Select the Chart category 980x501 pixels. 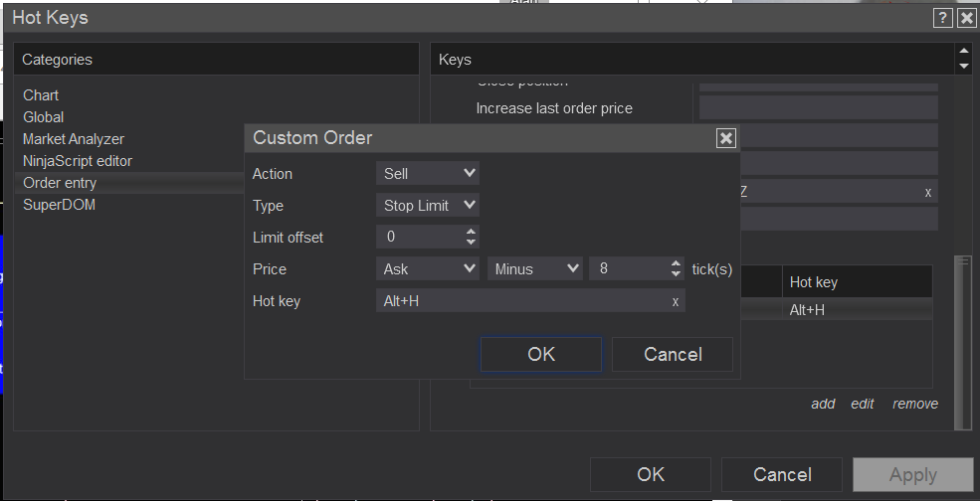pyautogui.click(x=41, y=95)
